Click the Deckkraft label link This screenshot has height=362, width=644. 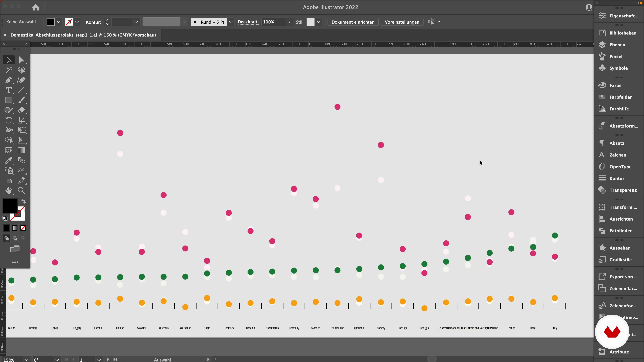(x=248, y=22)
